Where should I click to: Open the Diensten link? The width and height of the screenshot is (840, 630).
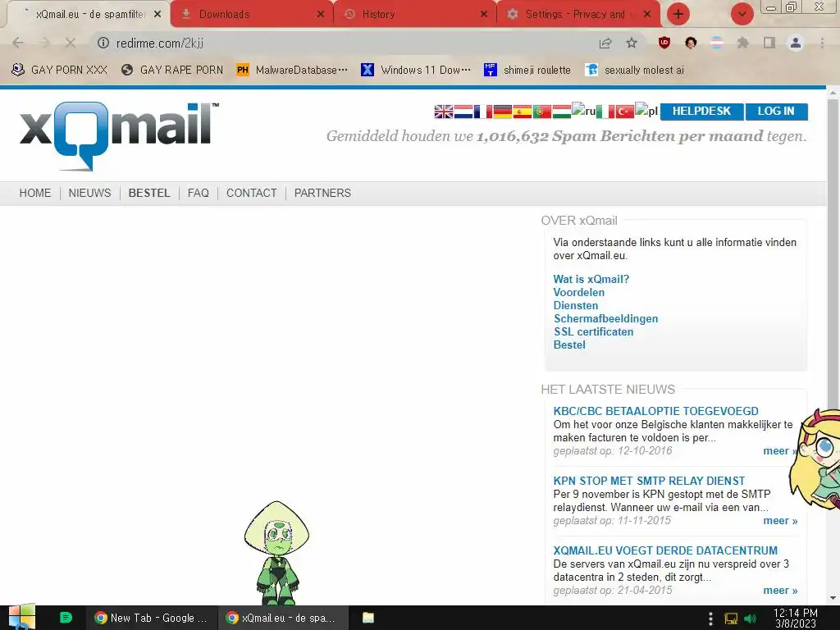click(575, 305)
